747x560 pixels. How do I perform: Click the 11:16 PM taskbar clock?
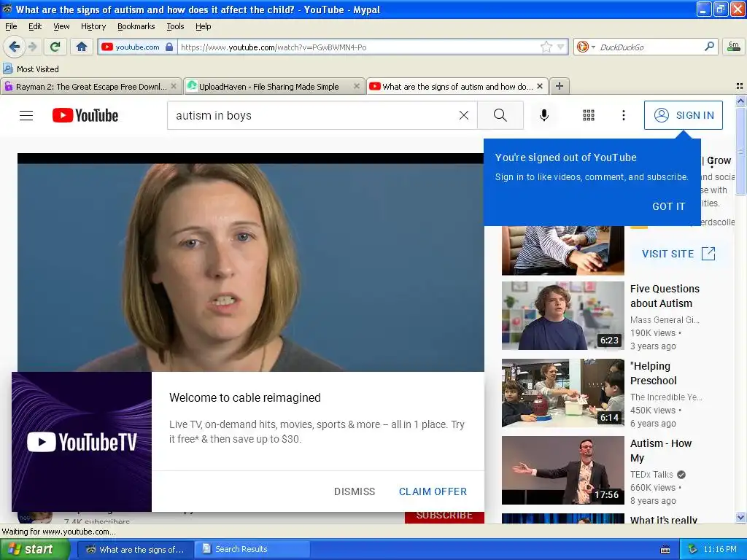pyautogui.click(x=720, y=550)
